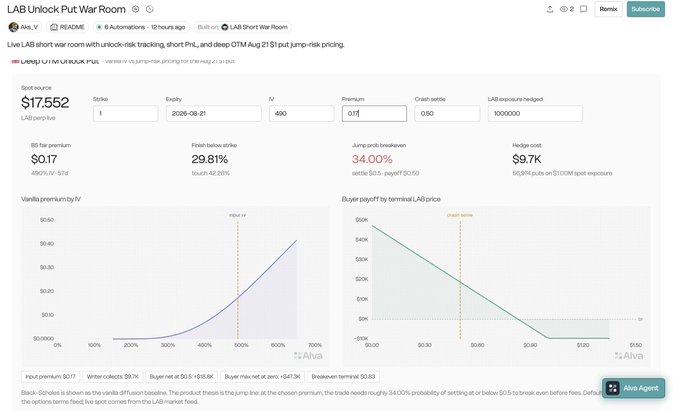
Task: Focus the Strike input field
Action: click(x=126, y=113)
